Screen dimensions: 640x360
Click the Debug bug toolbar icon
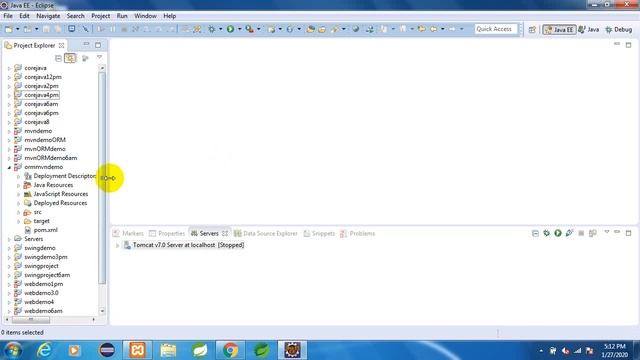211,29
